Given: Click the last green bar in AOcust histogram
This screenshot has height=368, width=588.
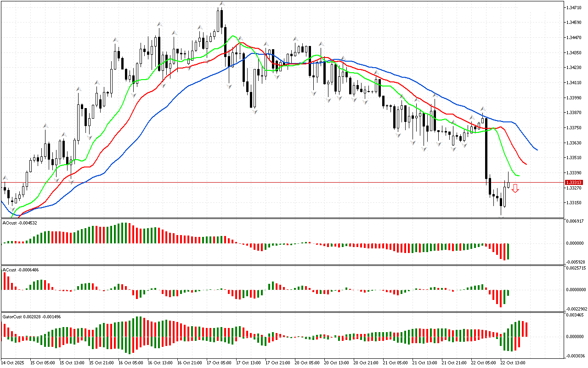Looking at the screenshot, I should pyautogui.click(x=509, y=251).
